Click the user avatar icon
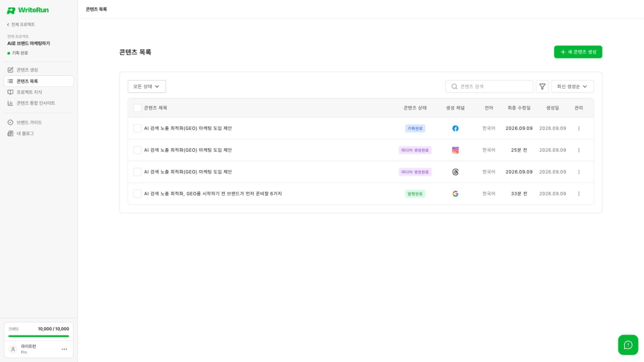This screenshot has height=362, width=644. coord(13,349)
